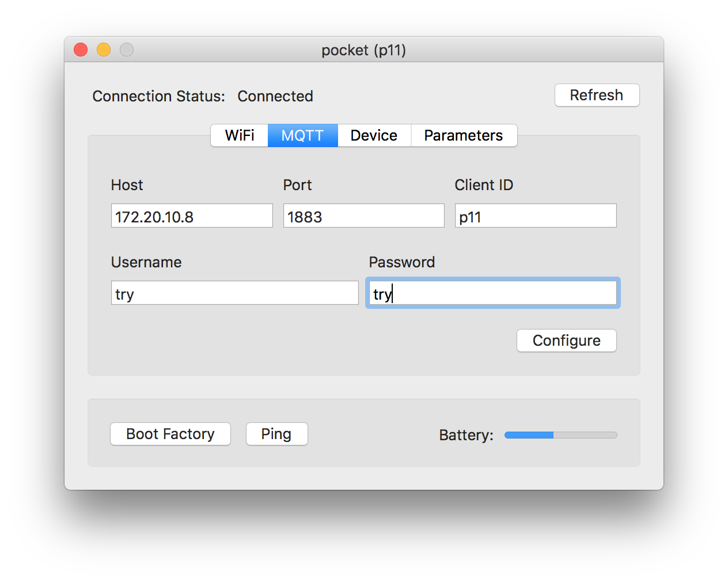Select the Client ID field containing p11
This screenshot has width=728, height=582.
536,216
